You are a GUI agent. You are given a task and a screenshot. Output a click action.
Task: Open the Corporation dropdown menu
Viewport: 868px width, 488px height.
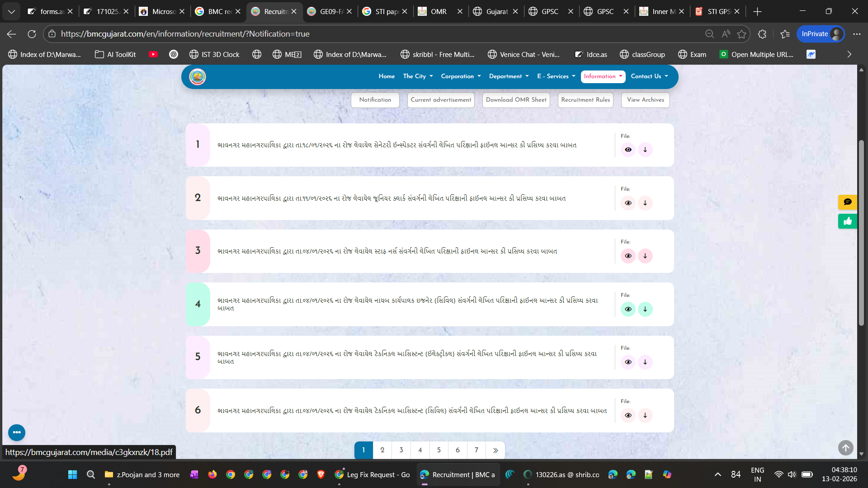click(x=461, y=76)
